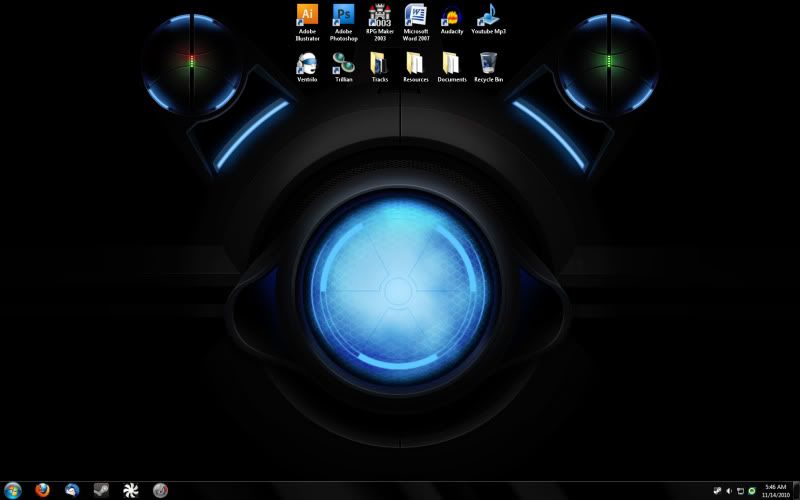Select the Documents folder on desktop
800x500 pixels.
[x=452, y=67]
